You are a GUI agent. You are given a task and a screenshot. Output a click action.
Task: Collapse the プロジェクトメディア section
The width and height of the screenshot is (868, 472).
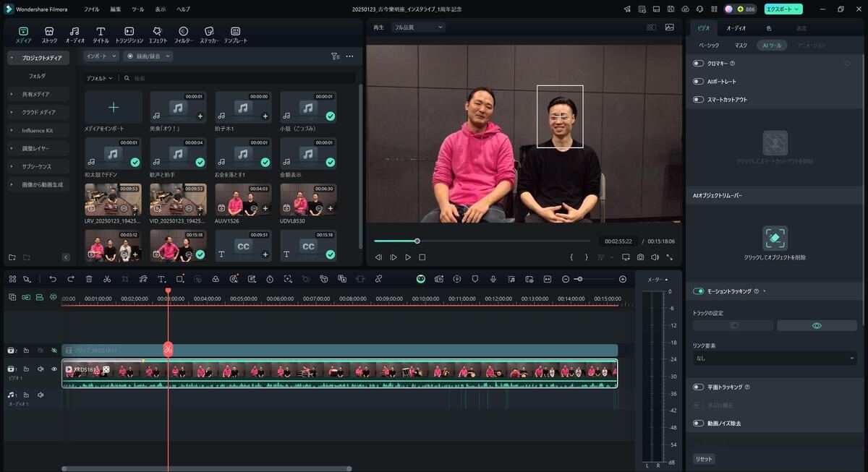click(x=12, y=58)
